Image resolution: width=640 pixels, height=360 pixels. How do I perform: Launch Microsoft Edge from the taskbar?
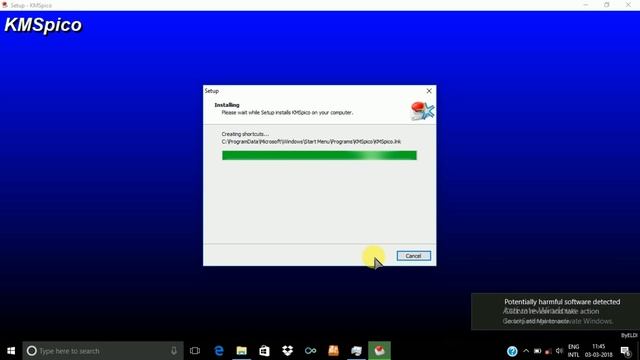(219, 351)
